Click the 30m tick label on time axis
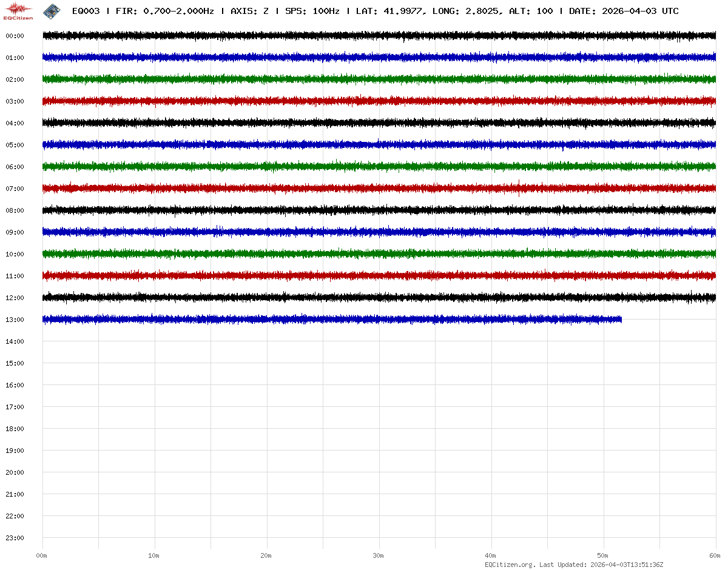The height and width of the screenshot is (570, 728). coord(379,555)
